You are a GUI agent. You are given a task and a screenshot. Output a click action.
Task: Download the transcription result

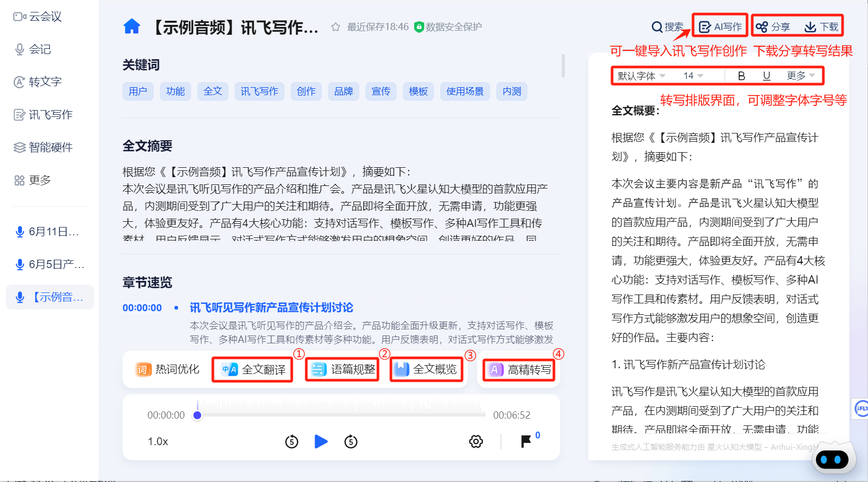point(821,27)
